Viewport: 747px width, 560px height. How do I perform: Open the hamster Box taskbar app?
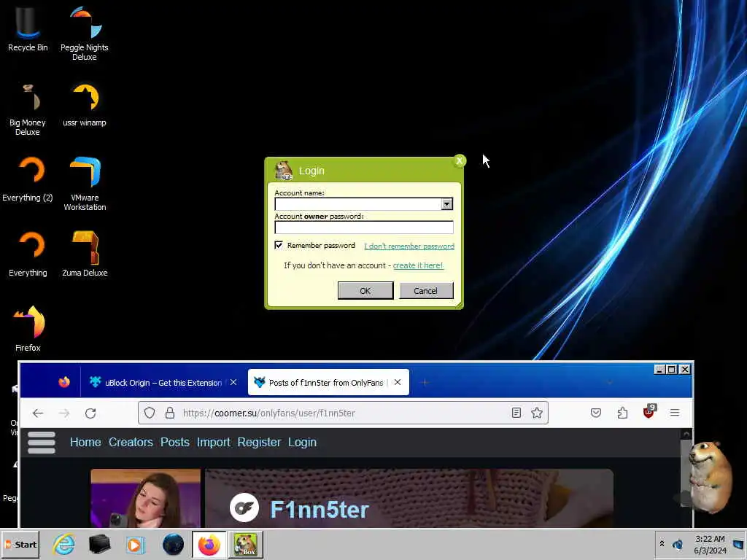point(245,544)
